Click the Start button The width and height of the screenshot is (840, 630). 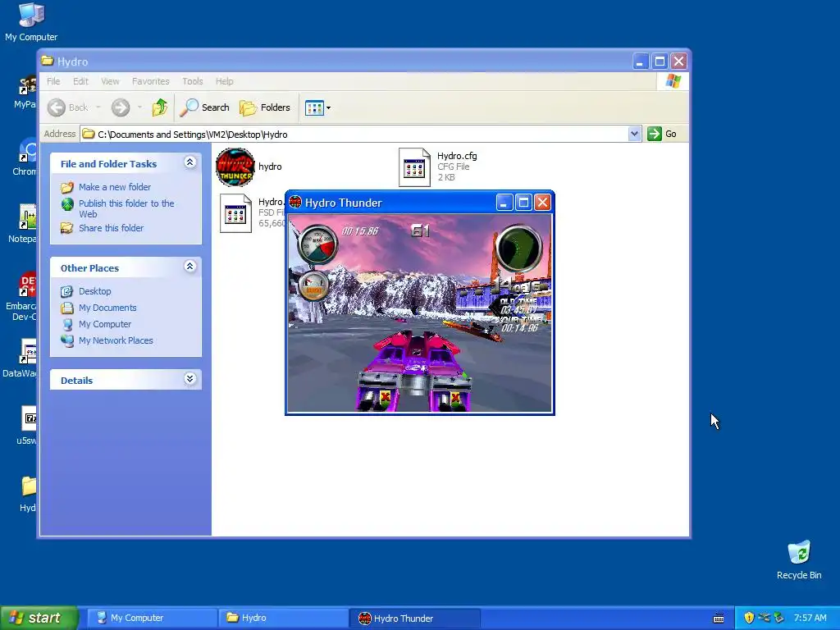point(39,618)
